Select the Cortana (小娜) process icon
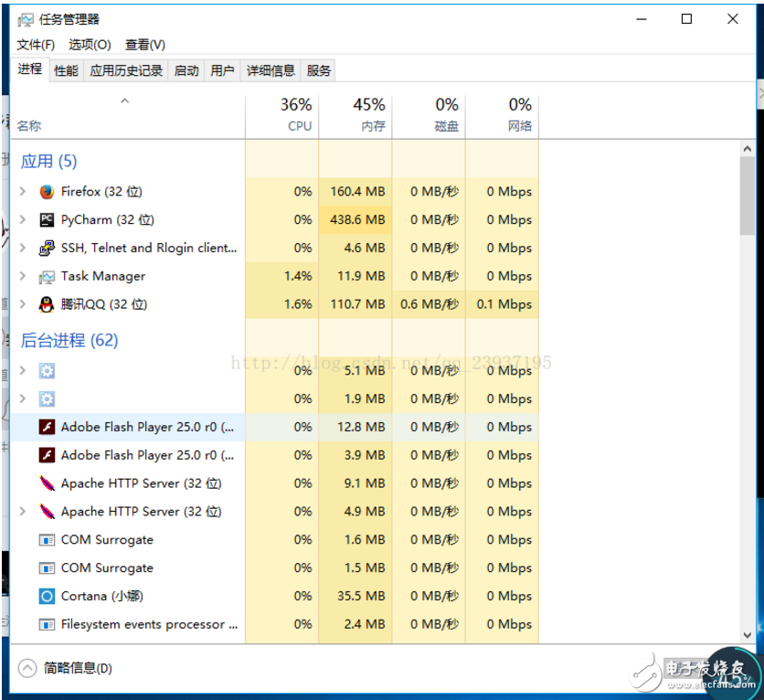Viewport: 764px width, 700px height. pos(47,596)
